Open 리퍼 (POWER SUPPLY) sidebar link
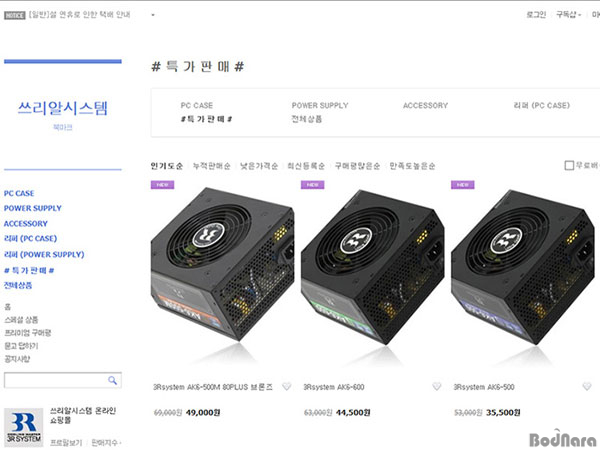The height and width of the screenshot is (450, 600). pyautogui.click(x=44, y=254)
